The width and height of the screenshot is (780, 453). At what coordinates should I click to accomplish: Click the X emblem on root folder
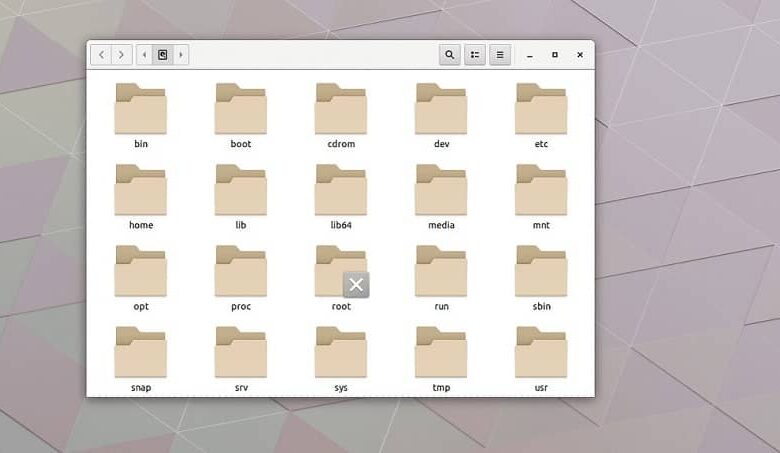[x=356, y=285]
